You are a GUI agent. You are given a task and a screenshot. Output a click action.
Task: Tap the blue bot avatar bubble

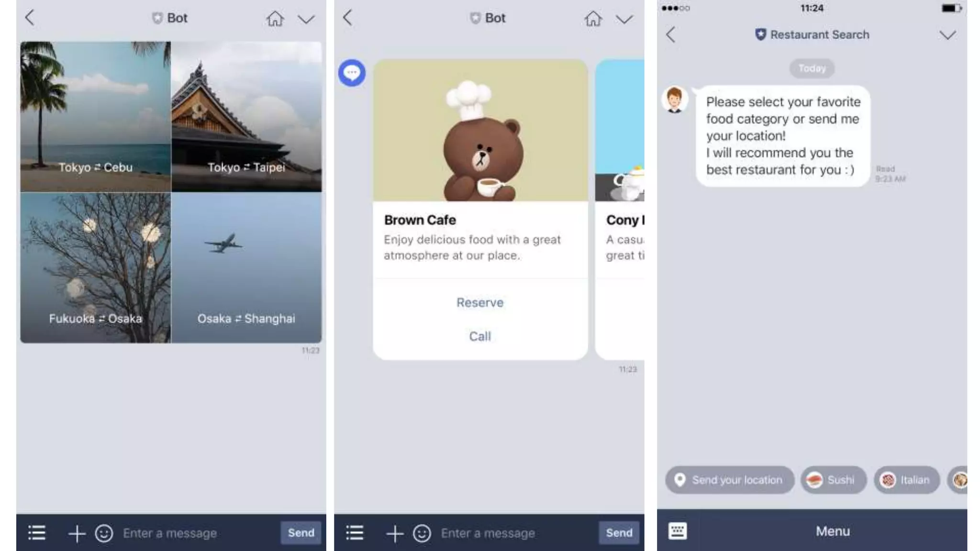[352, 73]
